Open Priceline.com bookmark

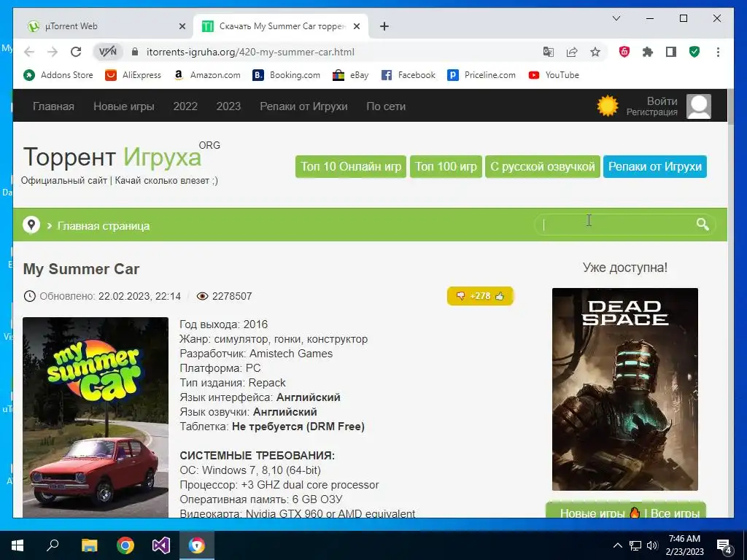pyautogui.click(x=481, y=75)
